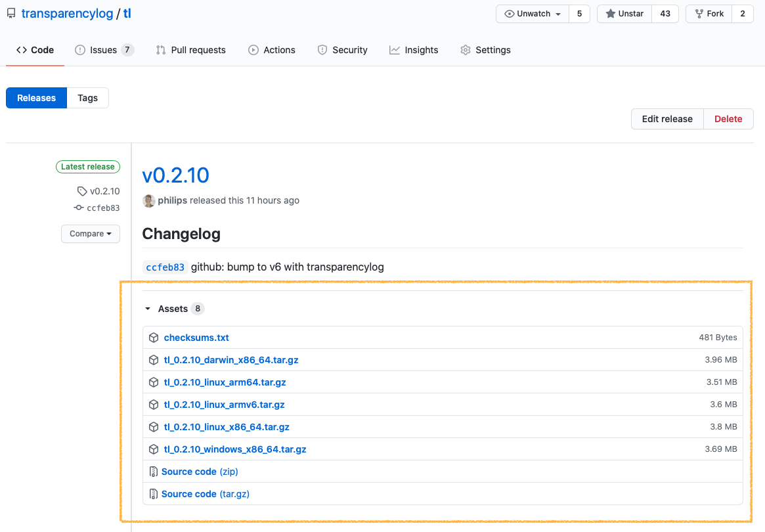
Task: Click the 3.96 MB size text
Action: pos(720,360)
